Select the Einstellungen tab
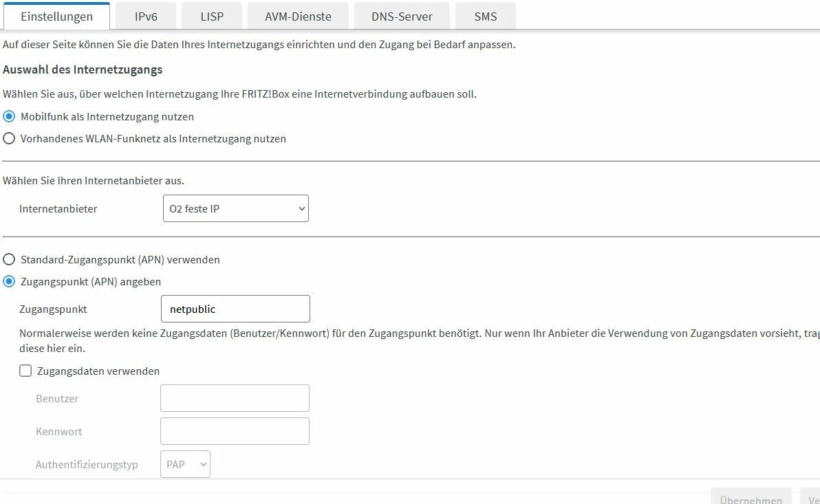820x504 pixels. (56, 17)
